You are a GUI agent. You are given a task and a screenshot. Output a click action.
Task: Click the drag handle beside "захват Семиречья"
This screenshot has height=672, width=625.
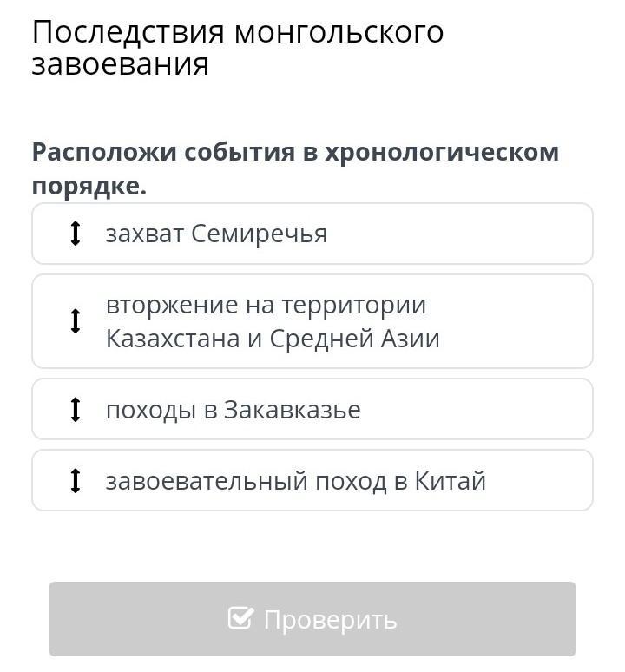click(x=76, y=234)
